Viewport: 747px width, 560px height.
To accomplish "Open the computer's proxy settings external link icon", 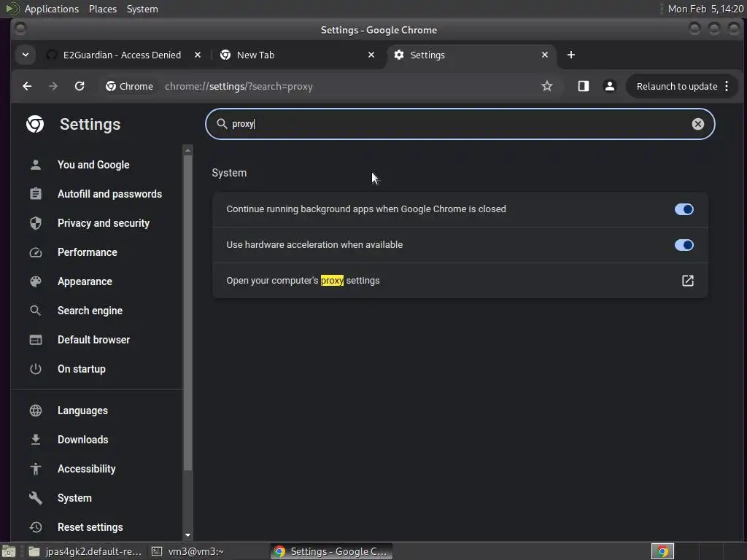I will click(x=687, y=281).
